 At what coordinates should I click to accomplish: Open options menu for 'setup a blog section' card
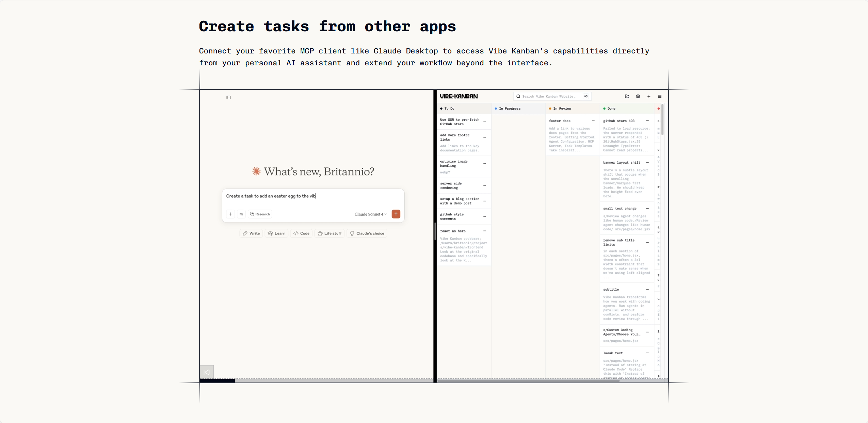485,201
